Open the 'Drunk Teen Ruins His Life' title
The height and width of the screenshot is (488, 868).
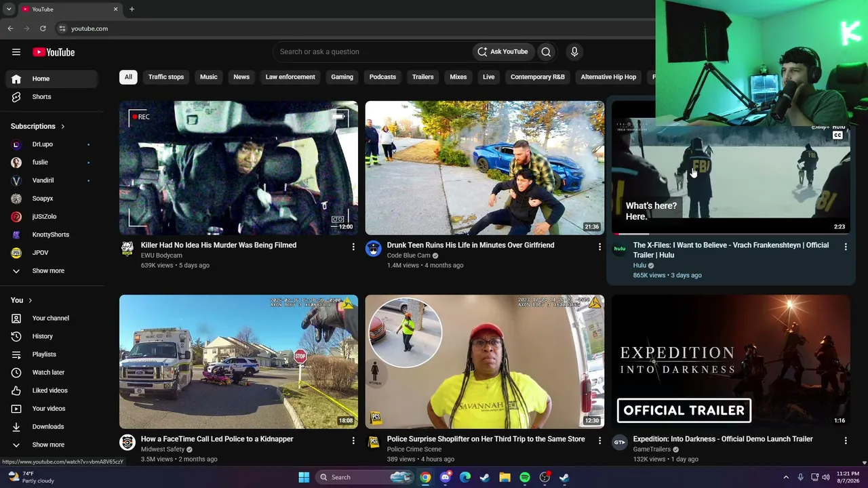(x=471, y=245)
